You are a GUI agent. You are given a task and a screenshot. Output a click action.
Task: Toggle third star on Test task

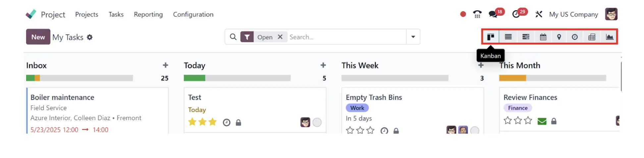(213, 122)
